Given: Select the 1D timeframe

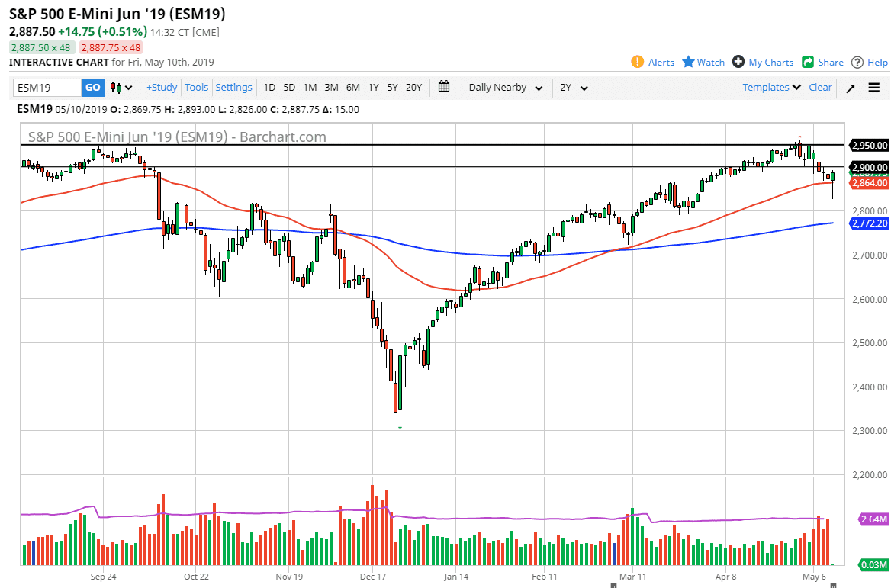Looking at the screenshot, I should pyautogui.click(x=269, y=88).
